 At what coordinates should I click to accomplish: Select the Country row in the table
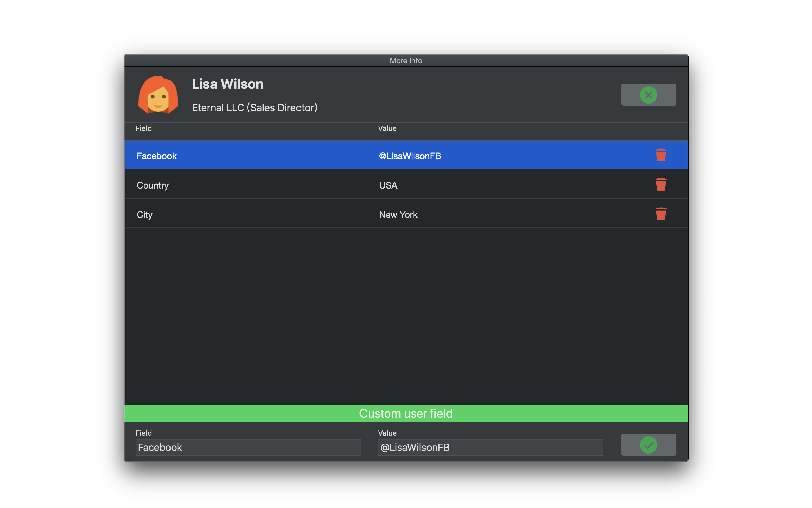click(406, 184)
